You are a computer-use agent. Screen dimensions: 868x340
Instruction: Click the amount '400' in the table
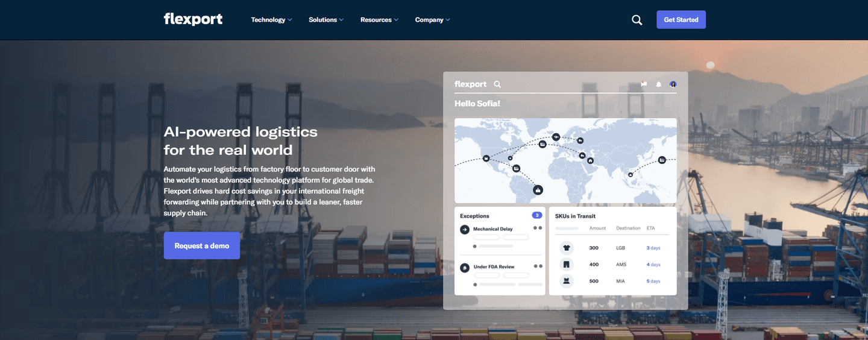[594, 265]
